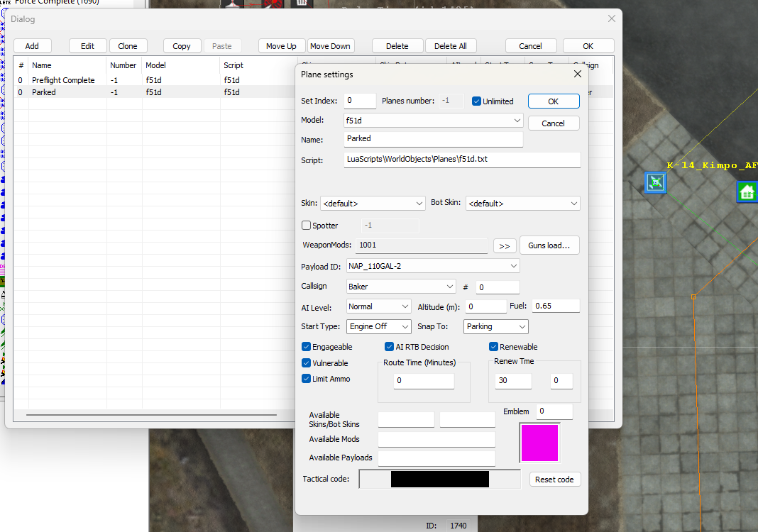Click the Add button in Dialog
Viewport: 758px width, 532px height.
pos(33,46)
